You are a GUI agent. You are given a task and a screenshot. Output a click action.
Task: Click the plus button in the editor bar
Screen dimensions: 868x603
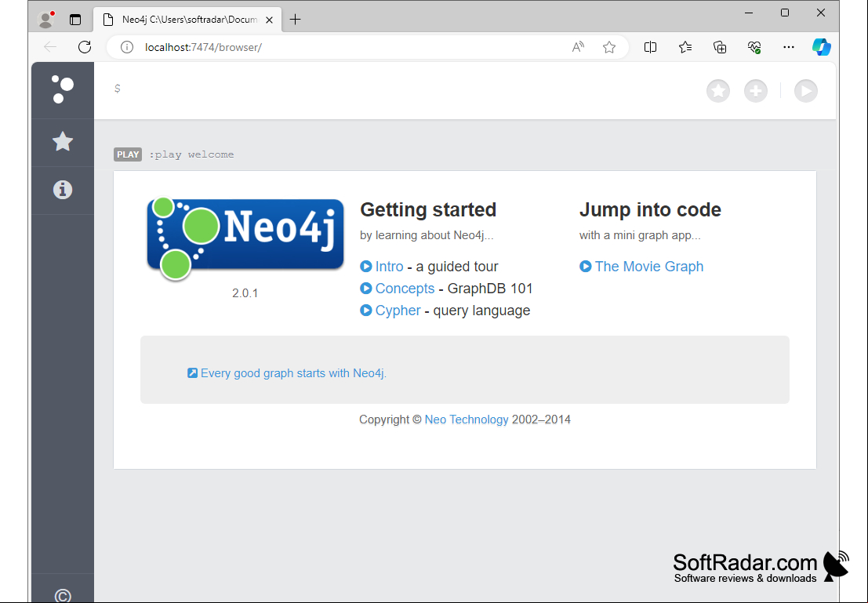756,91
